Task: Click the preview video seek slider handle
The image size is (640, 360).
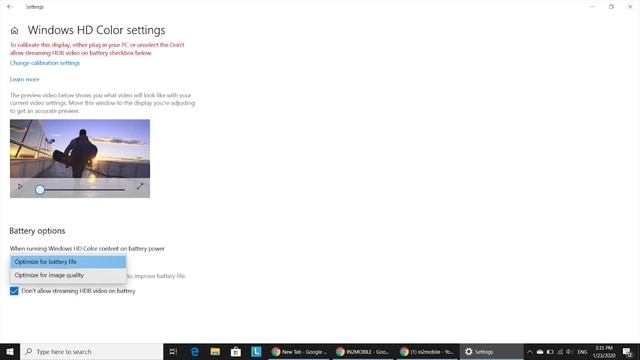Action: (40, 189)
